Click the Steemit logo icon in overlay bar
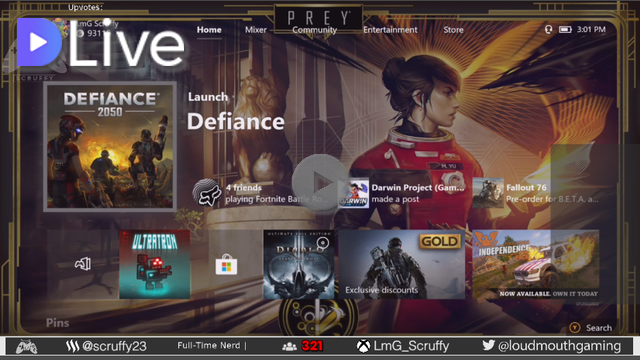This screenshot has height=360, width=640. (x=72, y=346)
